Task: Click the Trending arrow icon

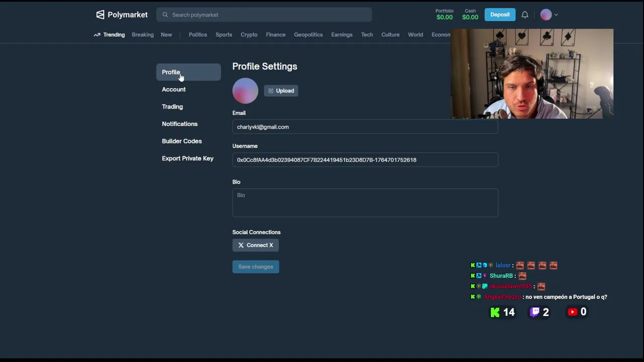Action: tap(97, 35)
